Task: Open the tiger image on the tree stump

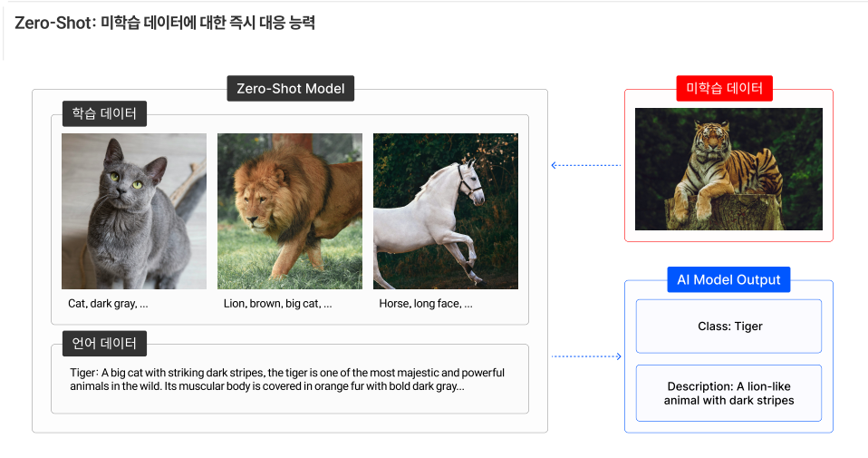Action: (x=728, y=169)
